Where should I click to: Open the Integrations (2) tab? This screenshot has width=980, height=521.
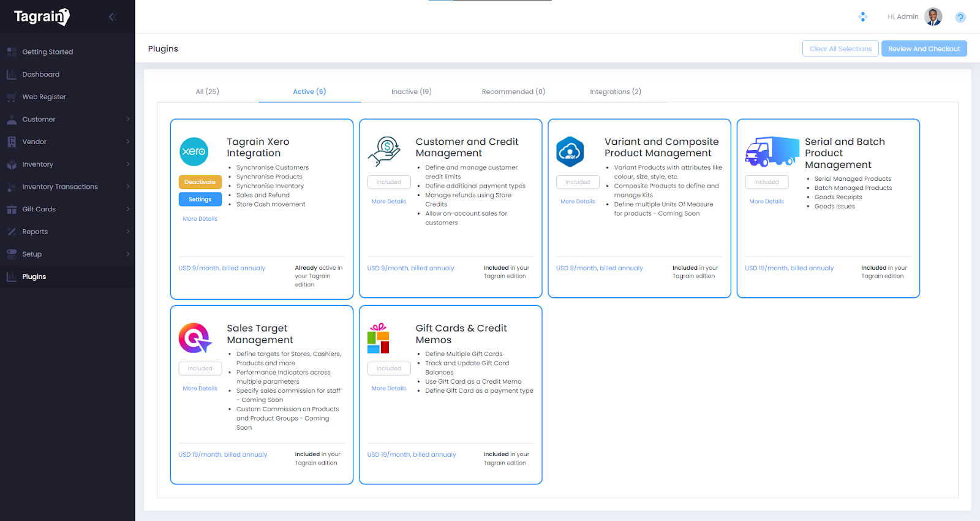pos(616,91)
